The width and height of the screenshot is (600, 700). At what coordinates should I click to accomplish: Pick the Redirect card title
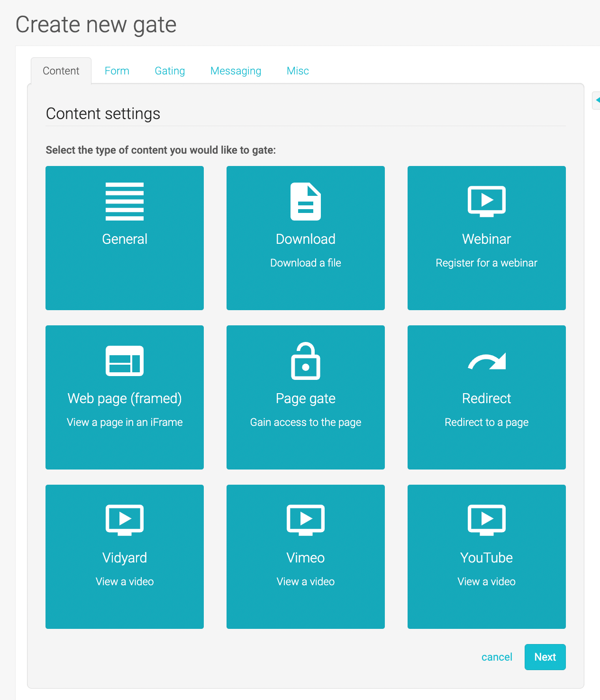[487, 398]
